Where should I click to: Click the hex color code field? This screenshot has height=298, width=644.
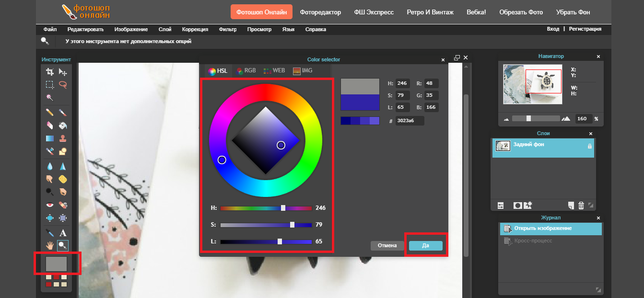coord(410,121)
